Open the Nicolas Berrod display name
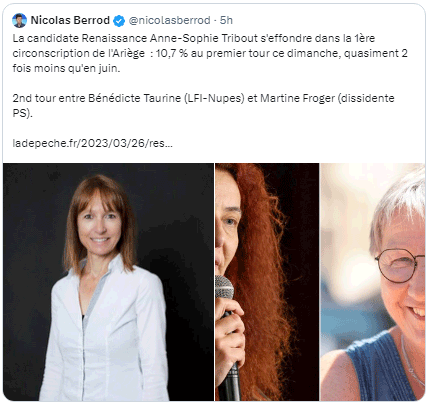The image size is (431, 405). [x=70, y=20]
